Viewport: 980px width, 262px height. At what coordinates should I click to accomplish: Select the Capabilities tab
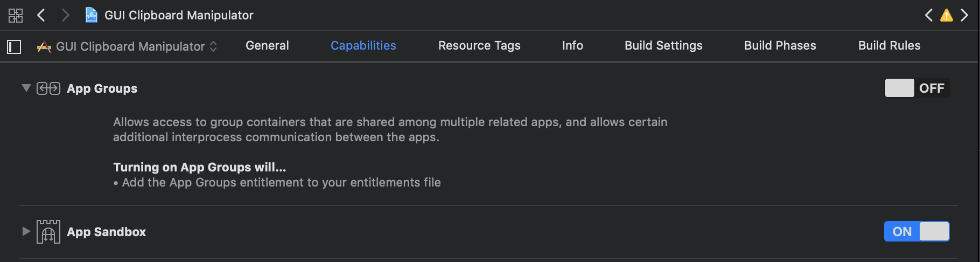click(363, 46)
